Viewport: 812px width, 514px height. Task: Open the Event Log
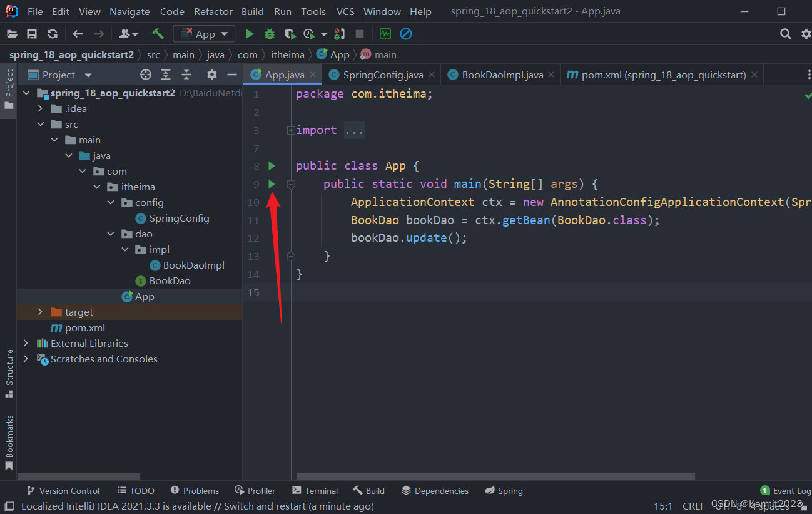click(785, 491)
